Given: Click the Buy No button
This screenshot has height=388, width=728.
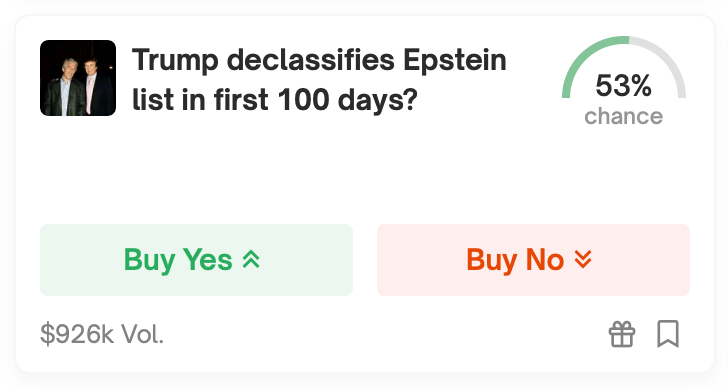Looking at the screenshot, I should coord(533,260).
